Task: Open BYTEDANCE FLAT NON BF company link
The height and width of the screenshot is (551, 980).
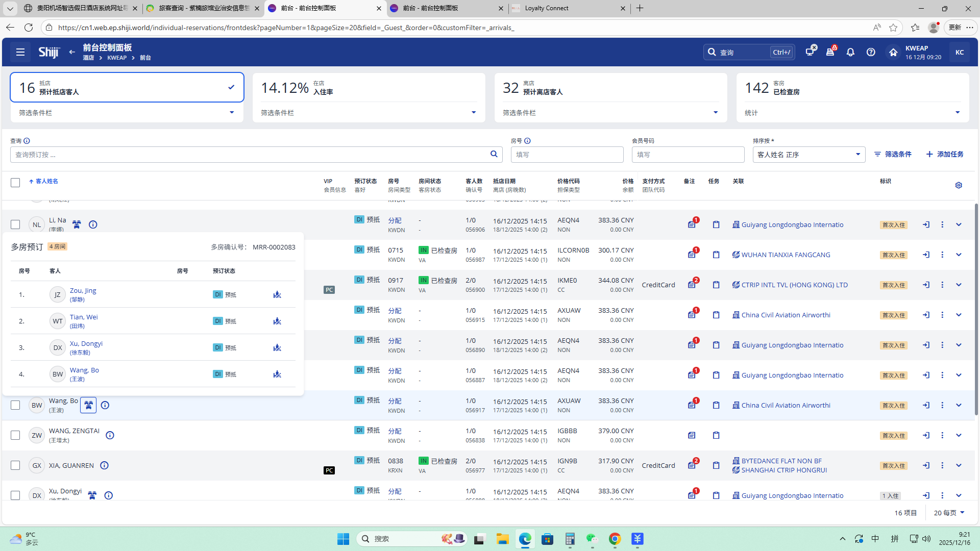Action: (x=781, y=461)
